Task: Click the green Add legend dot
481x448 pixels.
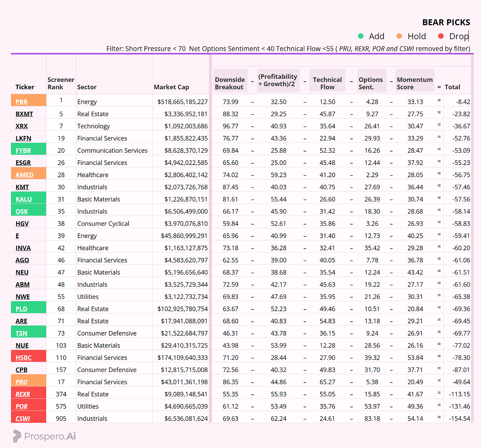Action: [x=361, y=36]
